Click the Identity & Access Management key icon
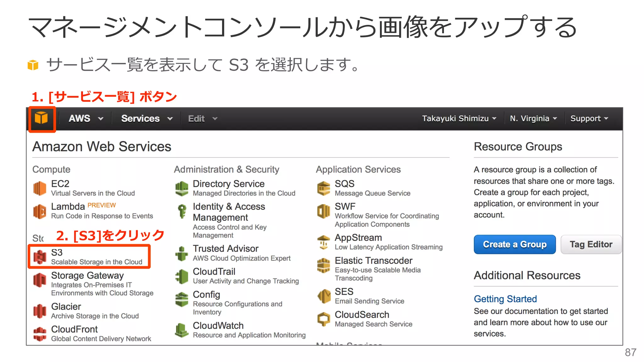The width and height of the screenshot is (644, 362). coord(182,211)
